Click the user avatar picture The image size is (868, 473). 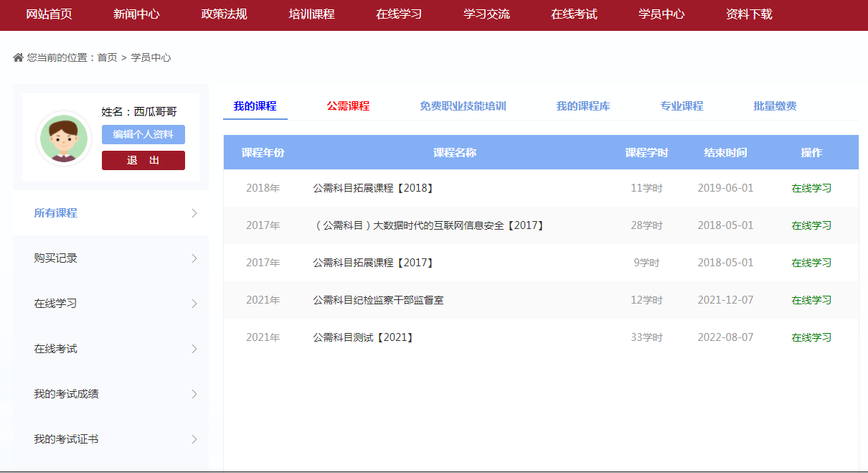(64, 139)
